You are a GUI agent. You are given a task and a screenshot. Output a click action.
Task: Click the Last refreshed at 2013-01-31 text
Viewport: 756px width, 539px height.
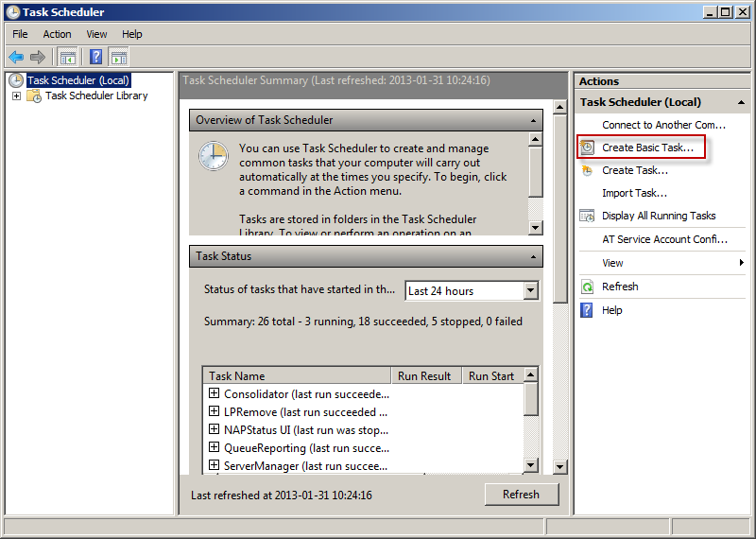click(x=282, y=496)
